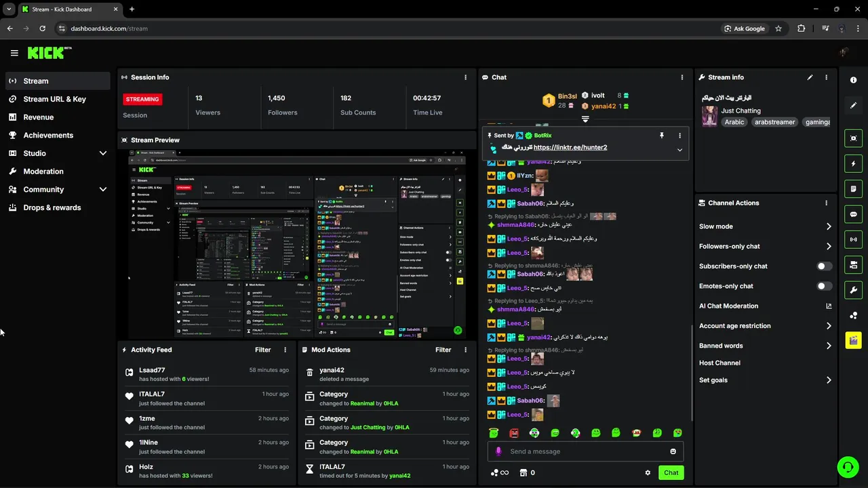Click the Send a message field

(585, 451)
